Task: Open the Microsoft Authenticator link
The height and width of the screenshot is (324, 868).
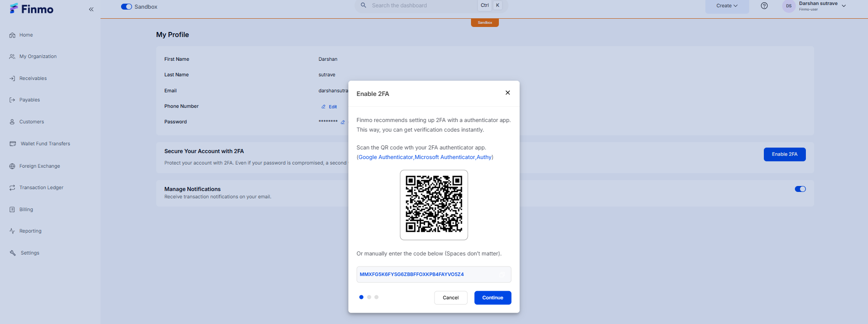Action: pos(445,157)
